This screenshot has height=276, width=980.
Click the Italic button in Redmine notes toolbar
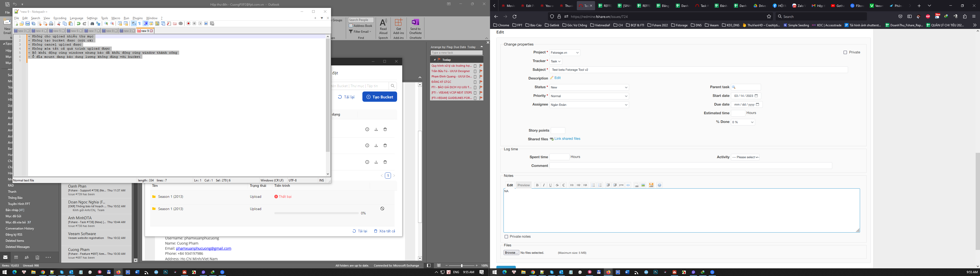[x=544, y=185]
